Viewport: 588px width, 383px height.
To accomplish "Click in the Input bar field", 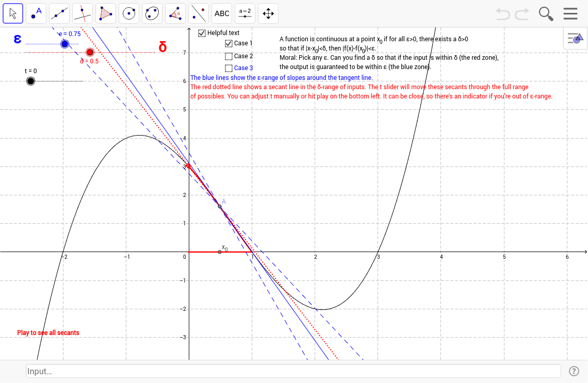I will click(x=293, y=371).
